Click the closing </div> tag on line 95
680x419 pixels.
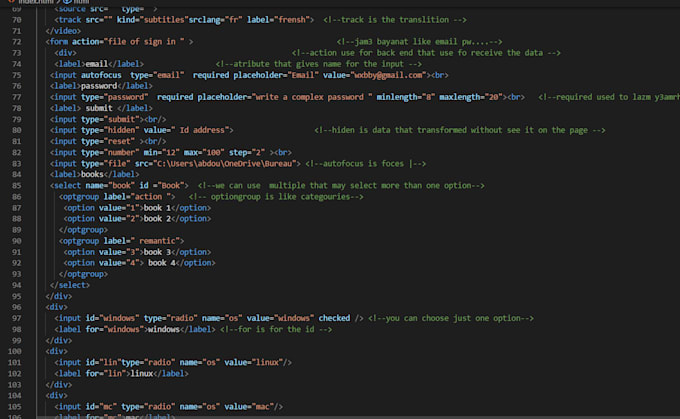[x=59, y=296]
